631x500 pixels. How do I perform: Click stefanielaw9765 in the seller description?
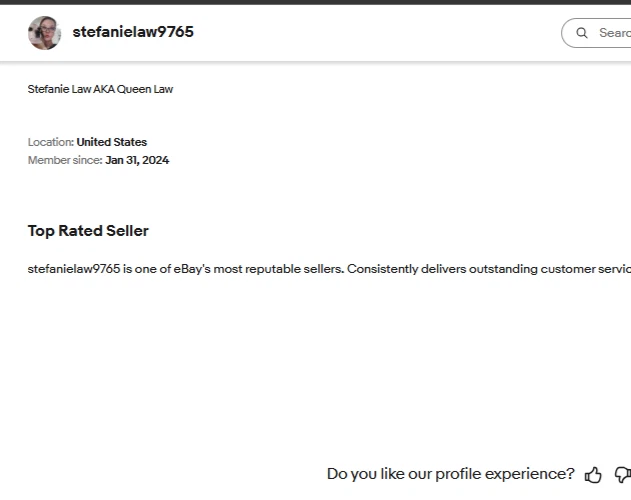pyautogui.click(x=73, y=269)
